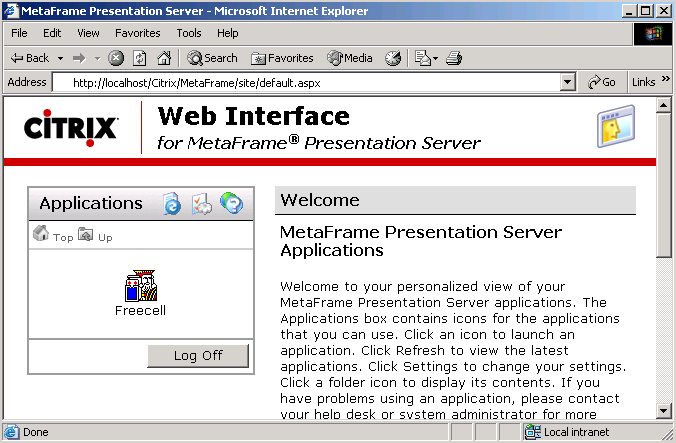Open the Forward button history dropdown arrow

tap(97, 58)
